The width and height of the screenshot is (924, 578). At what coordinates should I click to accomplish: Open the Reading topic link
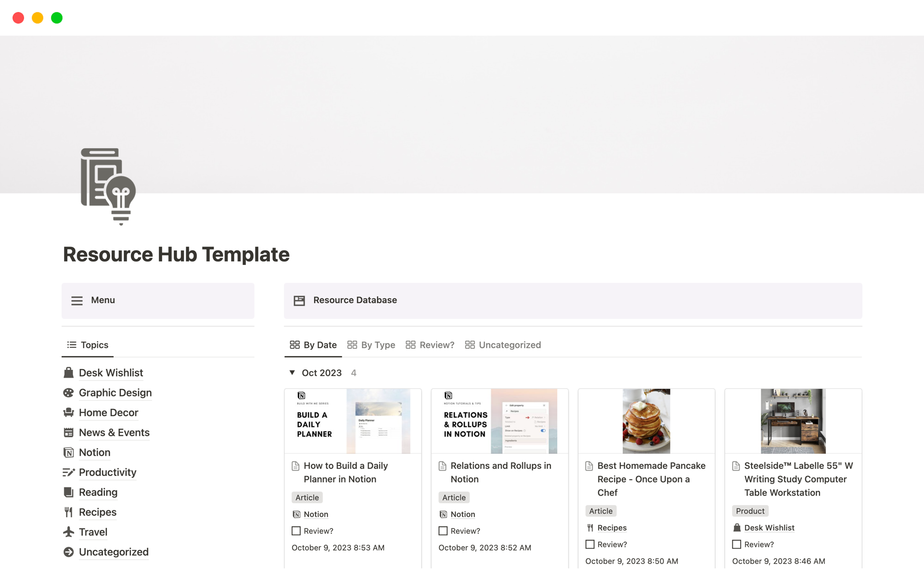point(98,492)
